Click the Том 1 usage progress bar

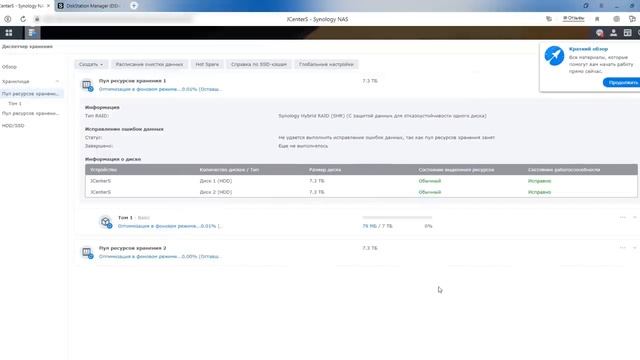[x=397, y=218]
